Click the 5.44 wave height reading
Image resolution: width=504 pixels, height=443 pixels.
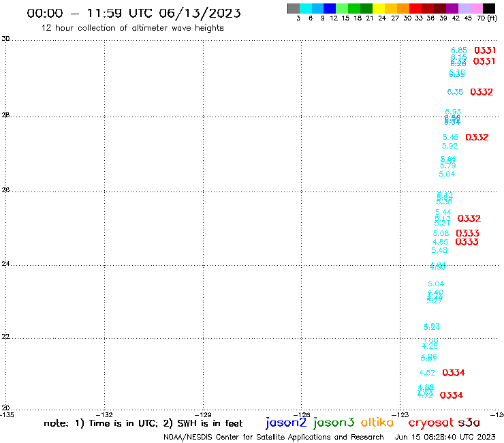tap(443, 212)
